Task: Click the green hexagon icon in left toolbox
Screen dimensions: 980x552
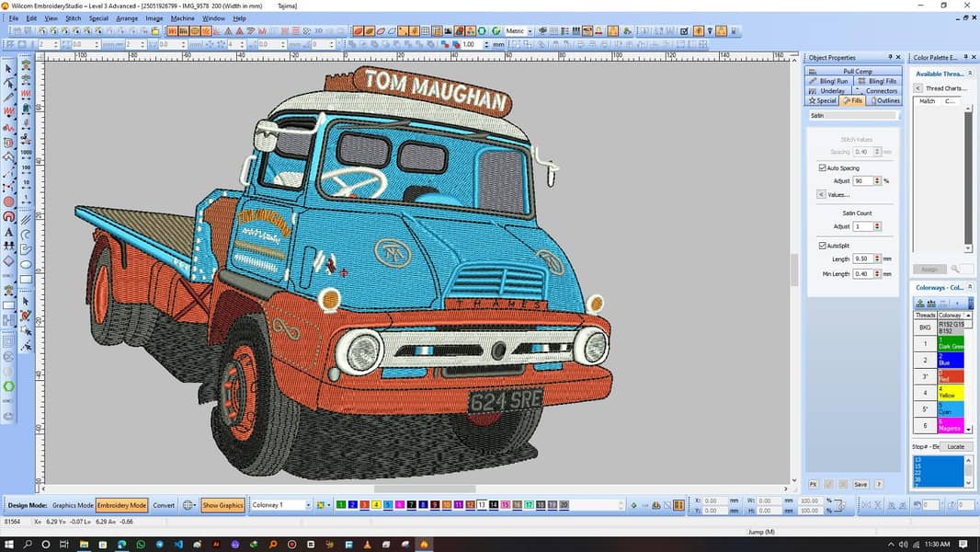Action: click(9, 386)
